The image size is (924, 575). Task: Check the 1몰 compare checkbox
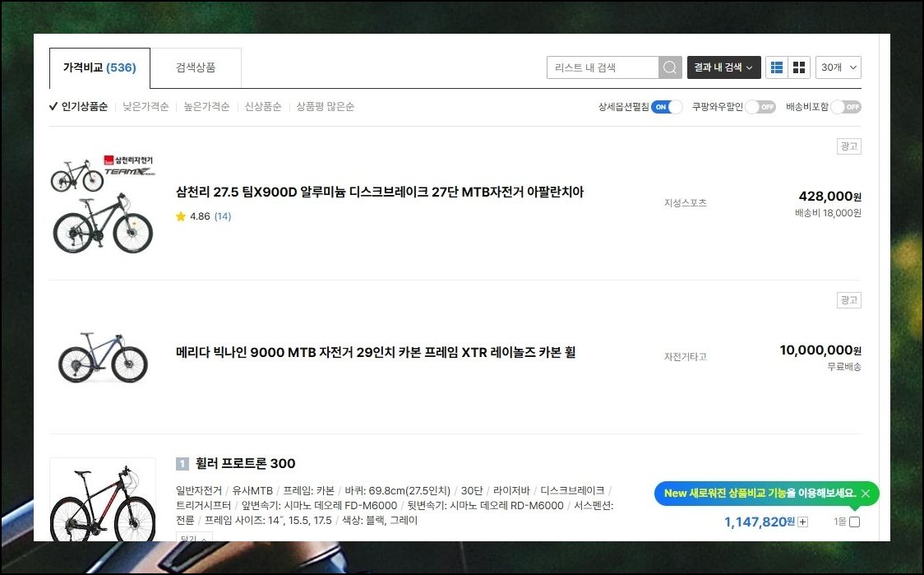tap(854, 522)
